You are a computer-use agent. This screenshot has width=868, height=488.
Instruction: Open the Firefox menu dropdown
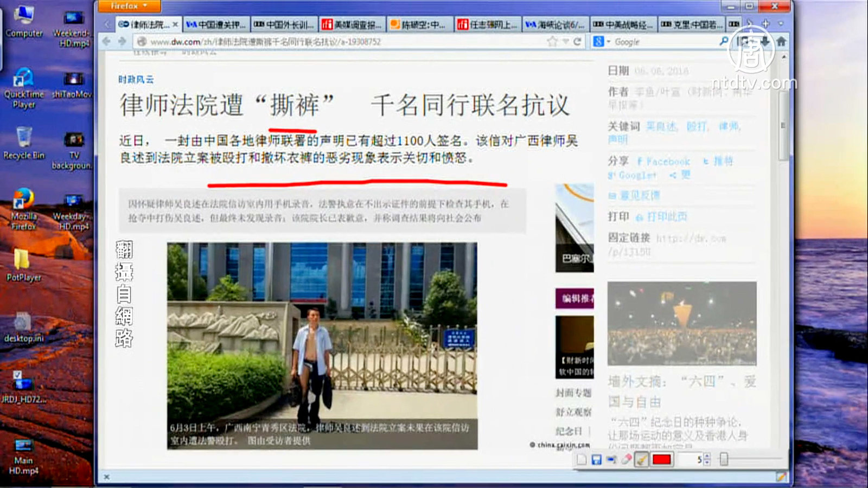coord(130,6)
